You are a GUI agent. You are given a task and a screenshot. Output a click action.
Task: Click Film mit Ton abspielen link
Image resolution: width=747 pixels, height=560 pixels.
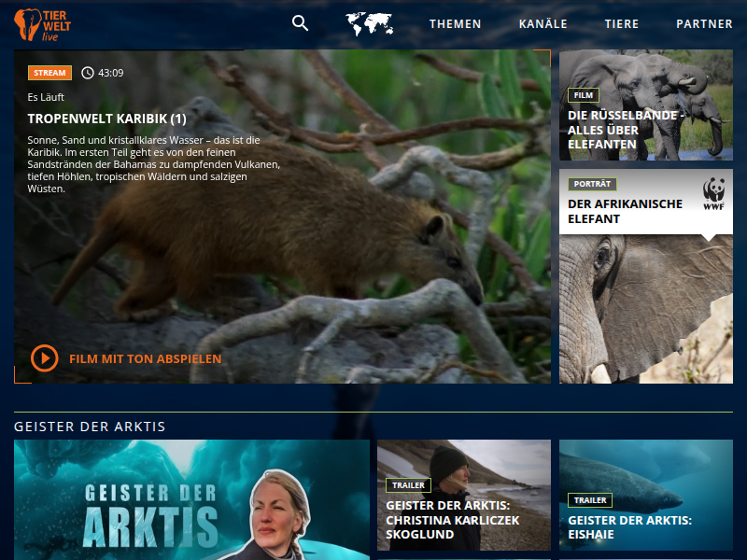145,358
